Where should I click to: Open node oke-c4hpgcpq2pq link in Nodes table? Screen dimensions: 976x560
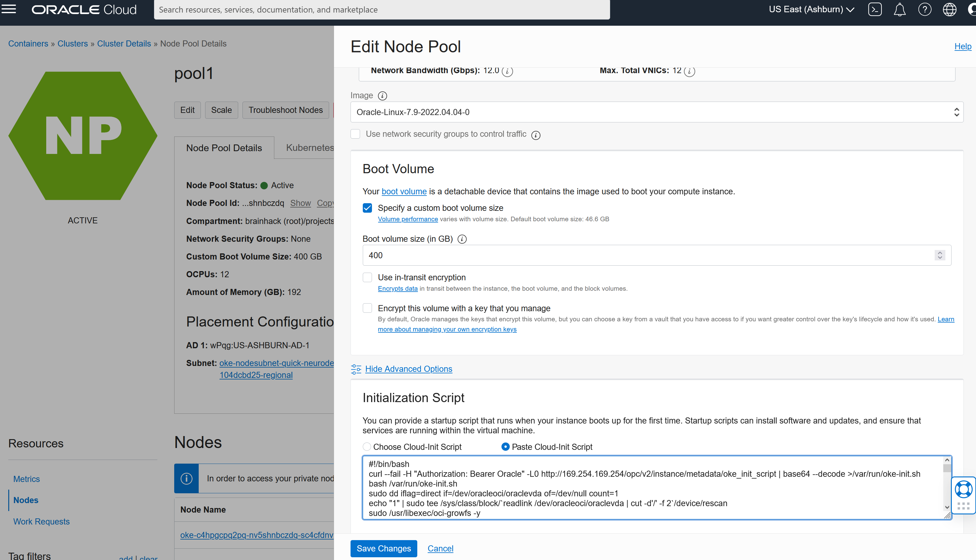[257, 535]
